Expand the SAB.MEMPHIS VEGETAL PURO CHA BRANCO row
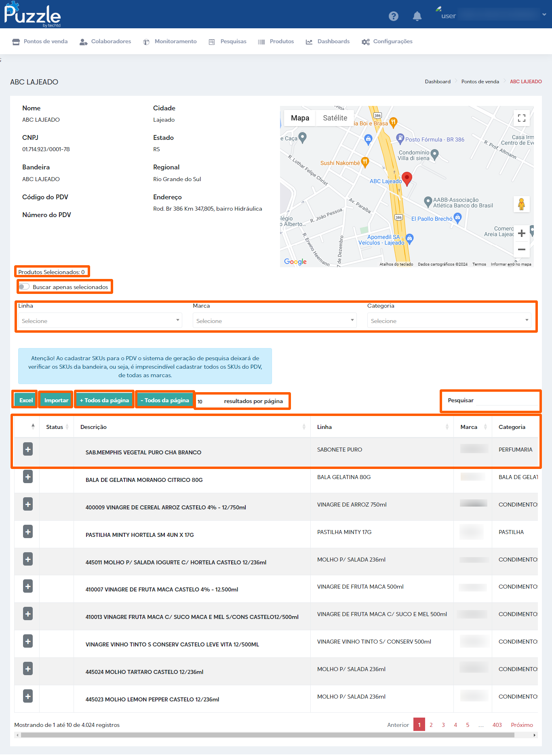Screen dimensions: 552x756 pyautogui.click(x=28, y=449)
